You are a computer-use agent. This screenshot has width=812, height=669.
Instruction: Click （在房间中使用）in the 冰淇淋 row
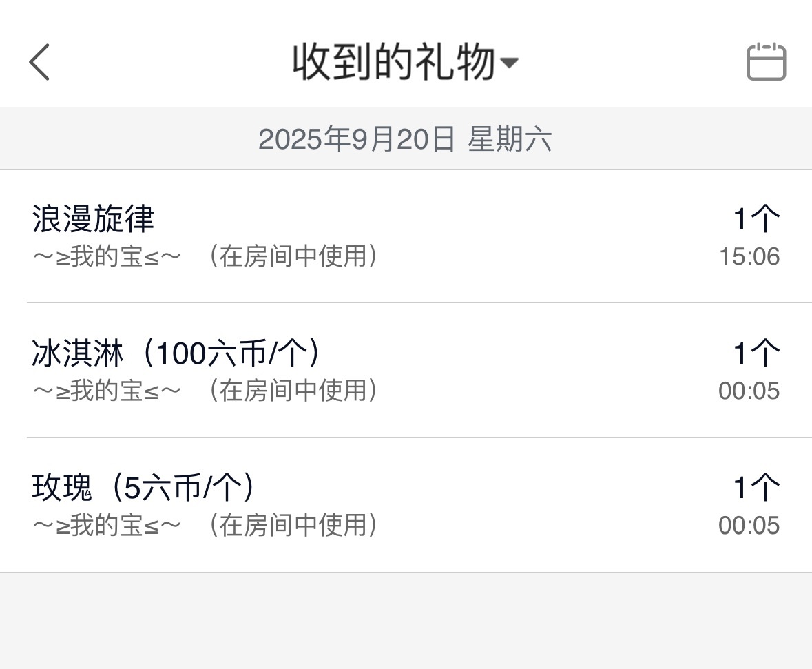(293, 391)
